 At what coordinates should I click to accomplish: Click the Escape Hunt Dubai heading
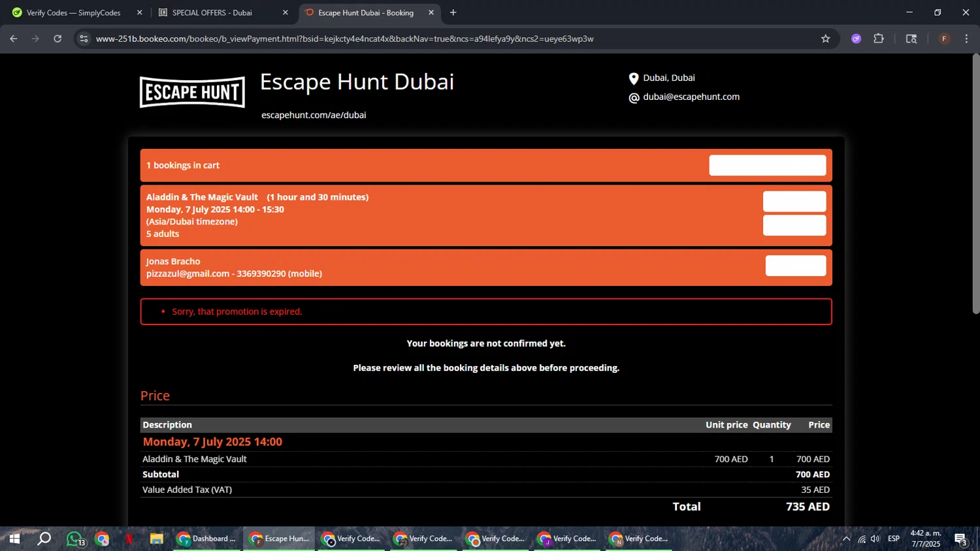[x=357, y=82]
